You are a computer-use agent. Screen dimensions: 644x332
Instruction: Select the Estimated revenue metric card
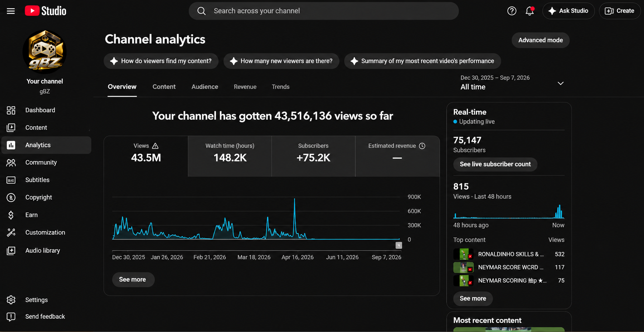(x=397, y=156)
